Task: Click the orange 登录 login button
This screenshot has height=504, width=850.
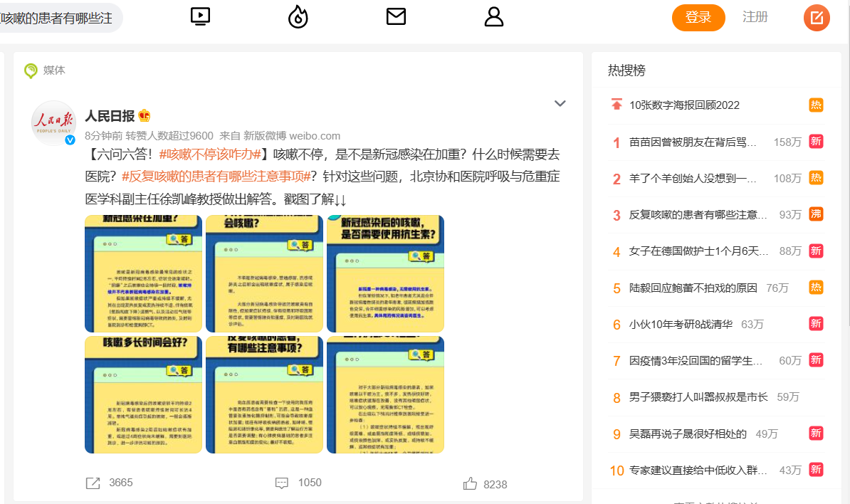Action: coord(698,17)
